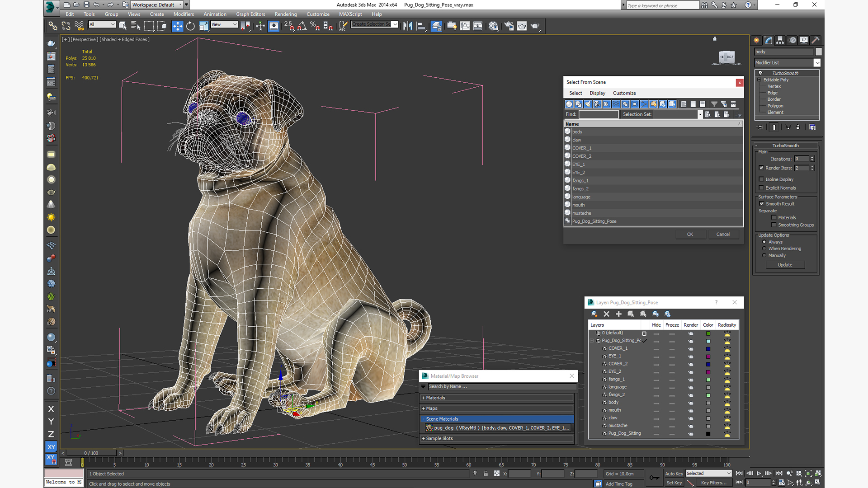Click the Zoom Extents All navigation icon

(817, 474)
